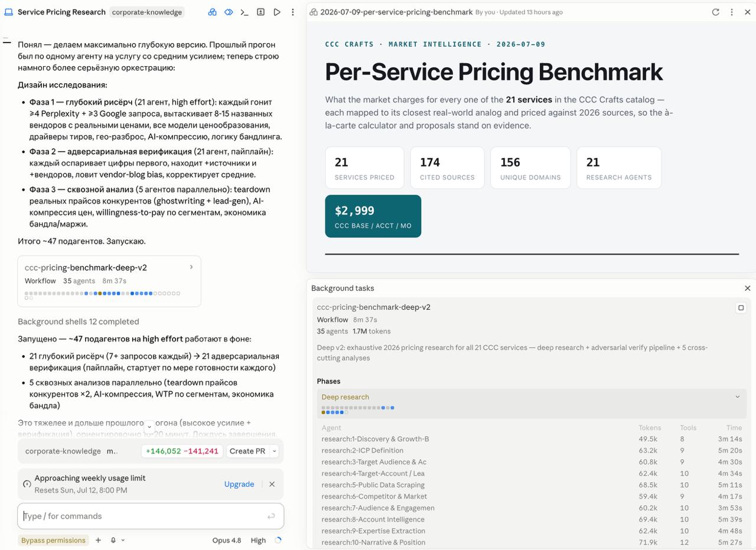
Task: Click the 'Type / for commands' input field
Action: (151, 516)
